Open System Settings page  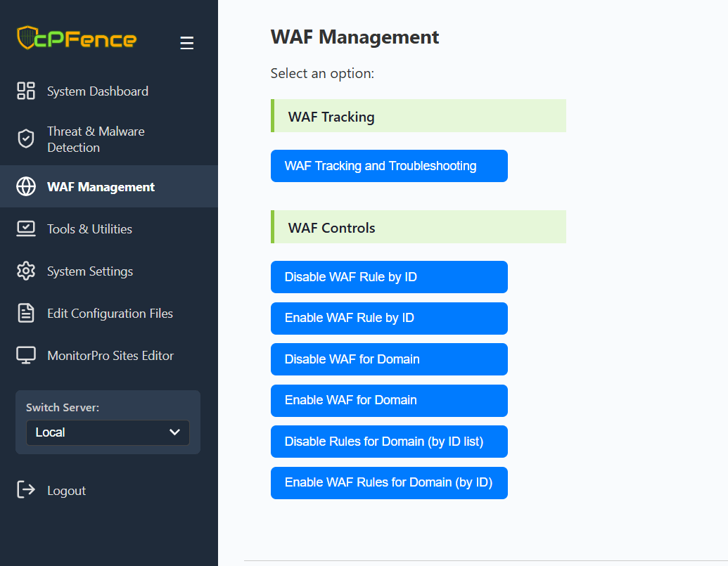[108, 271]
